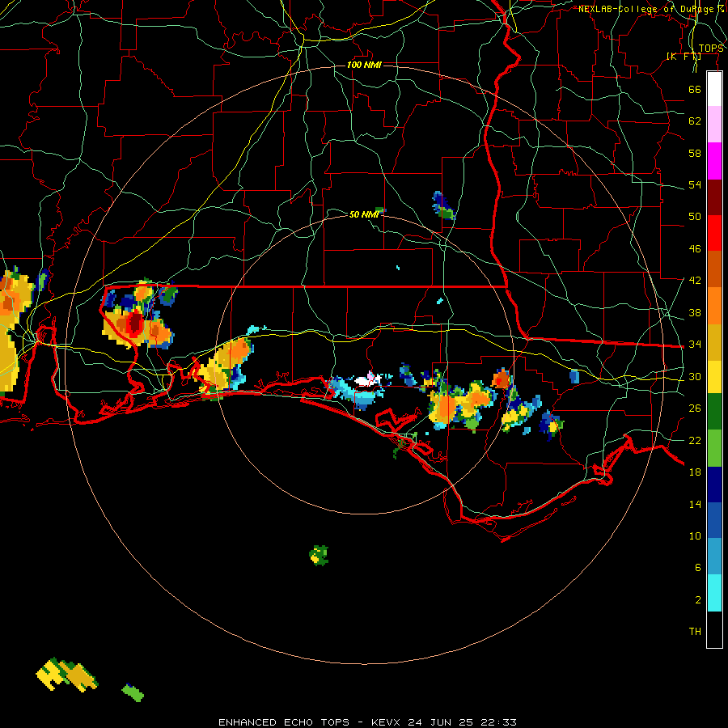This screenshot has width=728, height=728.
Task: Click the dark red storm core in the west
Action: coord(135,323)
